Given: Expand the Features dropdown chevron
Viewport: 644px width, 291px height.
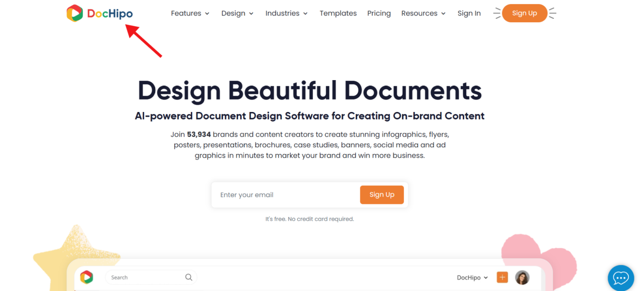Looking at the screenshot, I should (x=208, y=13).
